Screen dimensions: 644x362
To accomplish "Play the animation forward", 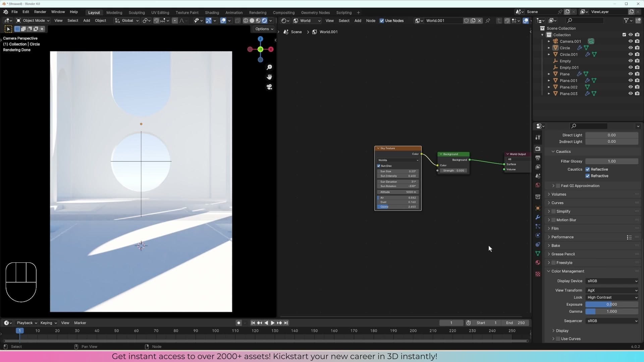I will click(272, 323).
